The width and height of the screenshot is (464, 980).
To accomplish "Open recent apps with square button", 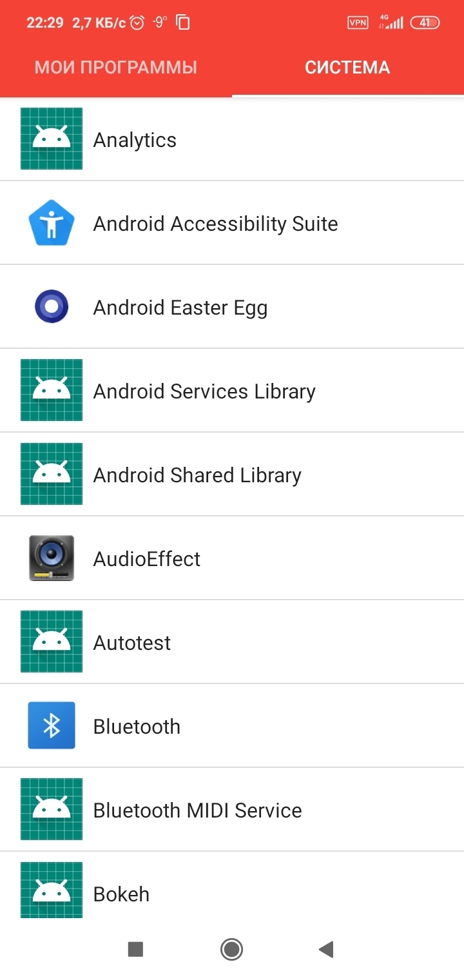I will 135,949.
